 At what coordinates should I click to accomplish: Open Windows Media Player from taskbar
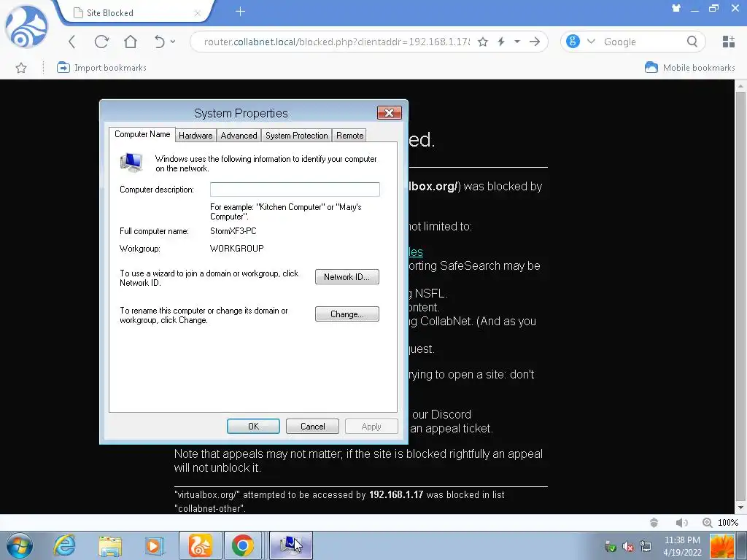[x=154, y=545]
